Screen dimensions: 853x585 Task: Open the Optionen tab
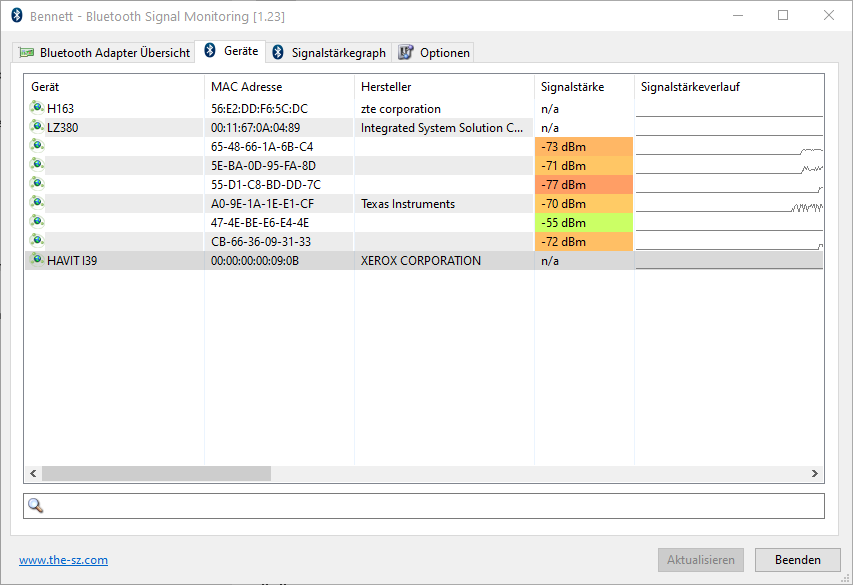[434, 53]
